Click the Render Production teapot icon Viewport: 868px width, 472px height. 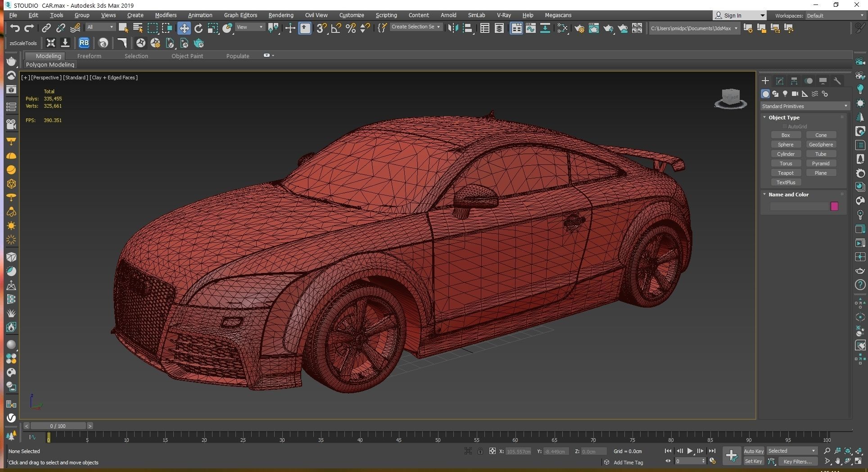[x=608, y=28]
